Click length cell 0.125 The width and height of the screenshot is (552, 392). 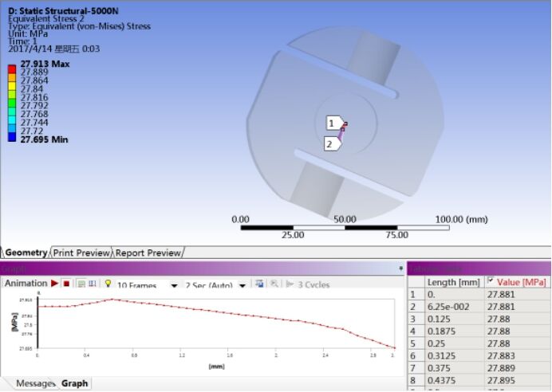[455, 319]
